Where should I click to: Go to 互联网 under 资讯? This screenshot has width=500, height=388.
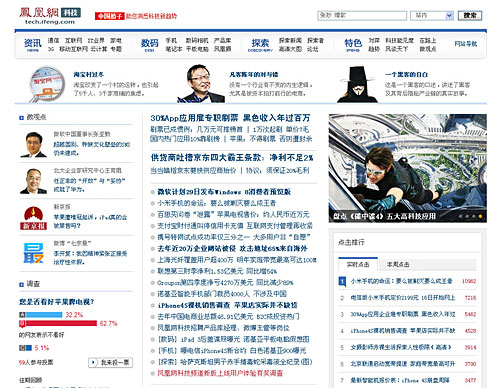click(x=74, y=41)
